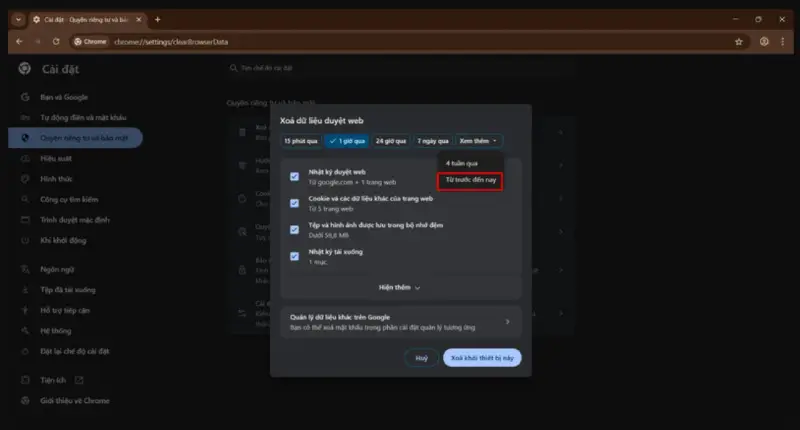Click Xoá khỏi thiết bị này button
Screen dimensions: 800x430
482,358
